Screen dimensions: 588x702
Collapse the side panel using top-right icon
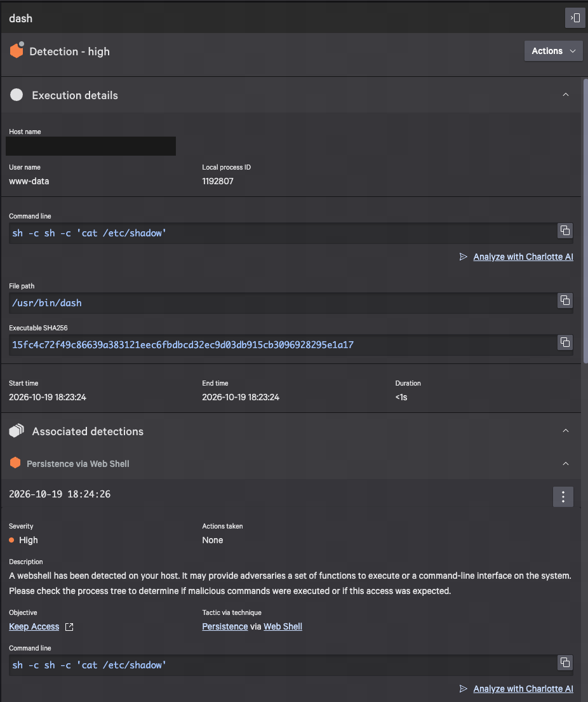575,18
